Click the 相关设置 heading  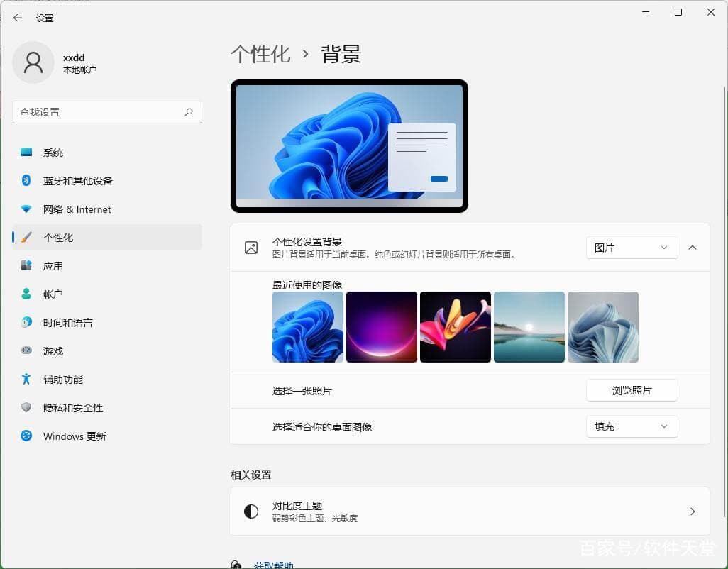tap(250, 475)
